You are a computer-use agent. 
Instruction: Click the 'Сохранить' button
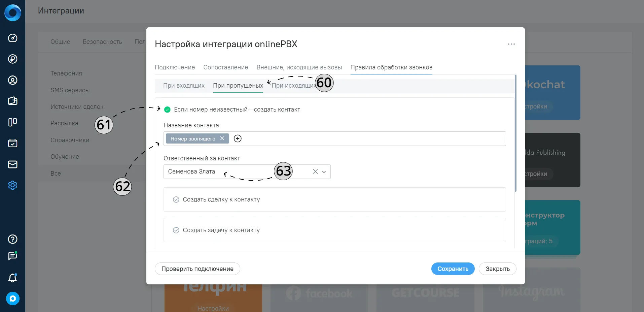453,269
